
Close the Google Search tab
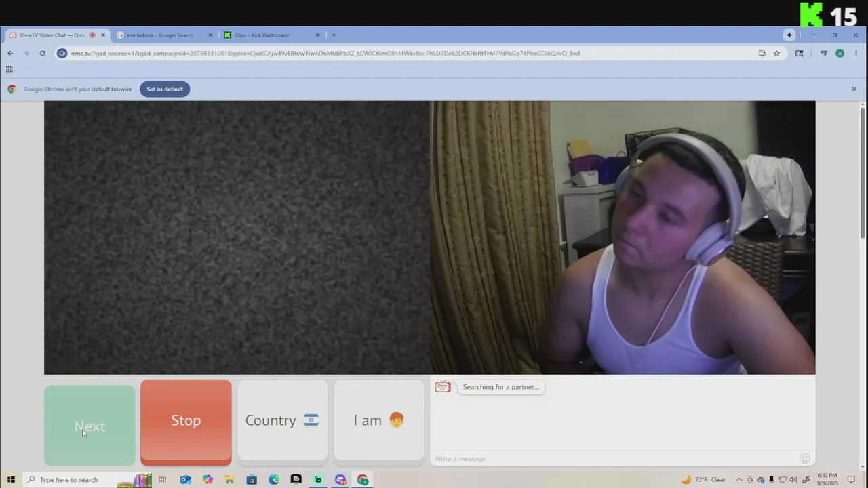pos(210,35)
